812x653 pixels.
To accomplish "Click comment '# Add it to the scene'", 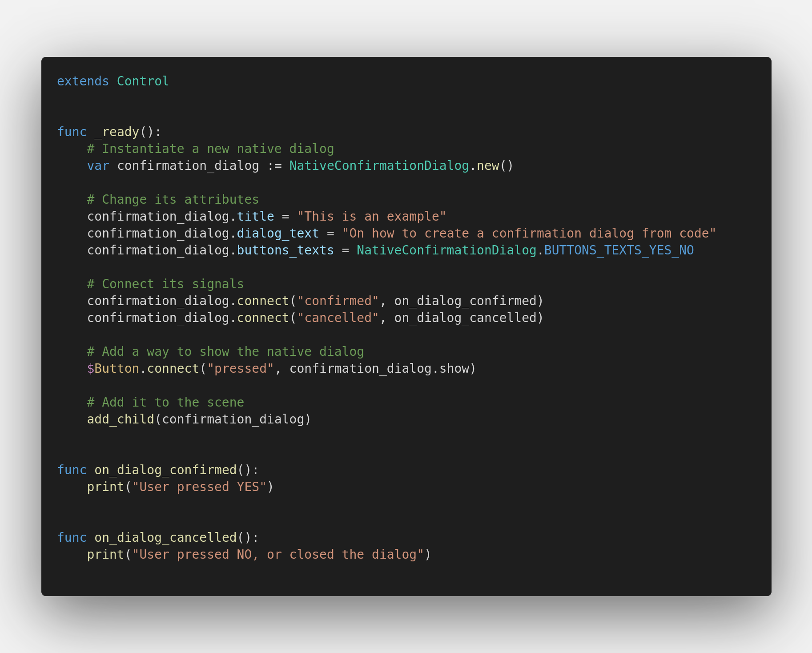I will [165, 402].
